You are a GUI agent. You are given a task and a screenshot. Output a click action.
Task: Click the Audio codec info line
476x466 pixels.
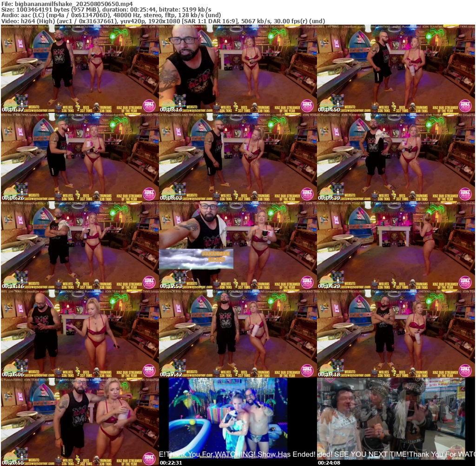tap(111, 15)
